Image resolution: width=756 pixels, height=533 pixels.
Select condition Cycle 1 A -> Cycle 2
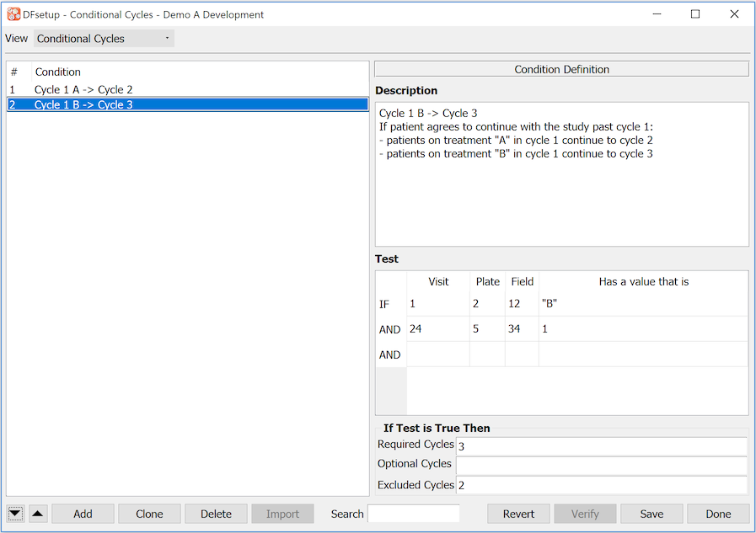coord(83,89)
